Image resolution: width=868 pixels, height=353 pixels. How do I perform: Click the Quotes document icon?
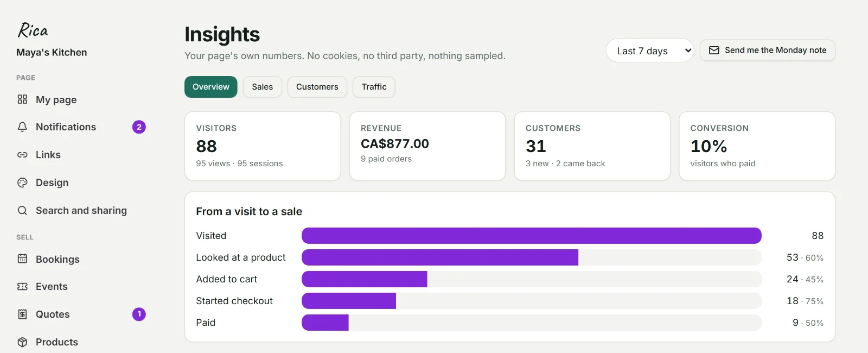22,314
